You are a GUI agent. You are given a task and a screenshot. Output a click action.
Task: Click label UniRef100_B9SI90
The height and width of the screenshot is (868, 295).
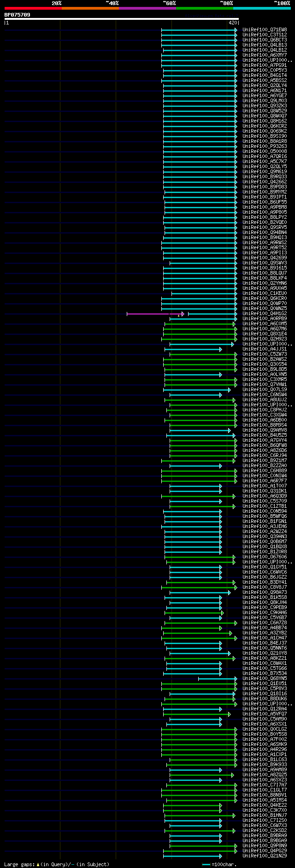pos(265,136)
